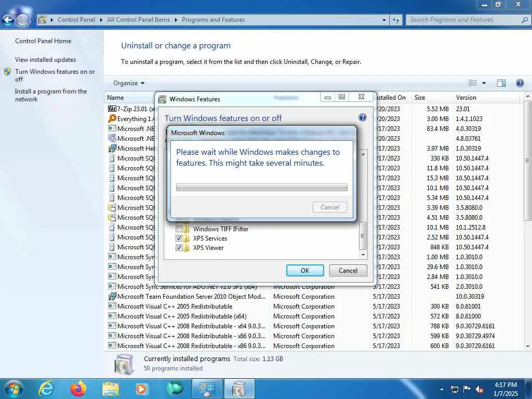The image size is (532, 399).
Task: Open the Help question mark in toolbar
Action: tap(520, 83)
